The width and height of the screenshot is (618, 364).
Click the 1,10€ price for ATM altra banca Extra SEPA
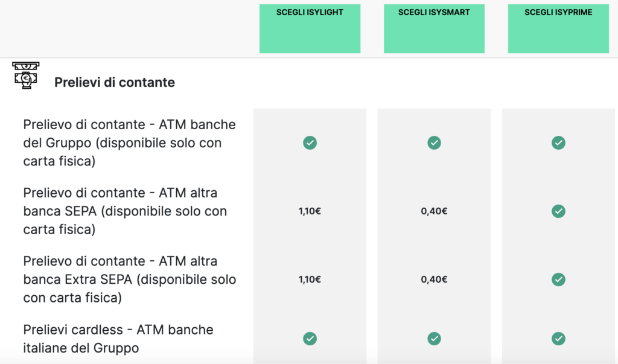pyautogui.click(x=310, y=279)
